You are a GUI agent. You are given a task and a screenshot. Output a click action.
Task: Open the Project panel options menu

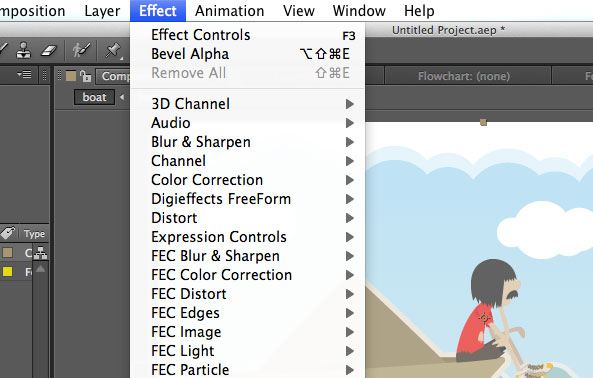25,74
